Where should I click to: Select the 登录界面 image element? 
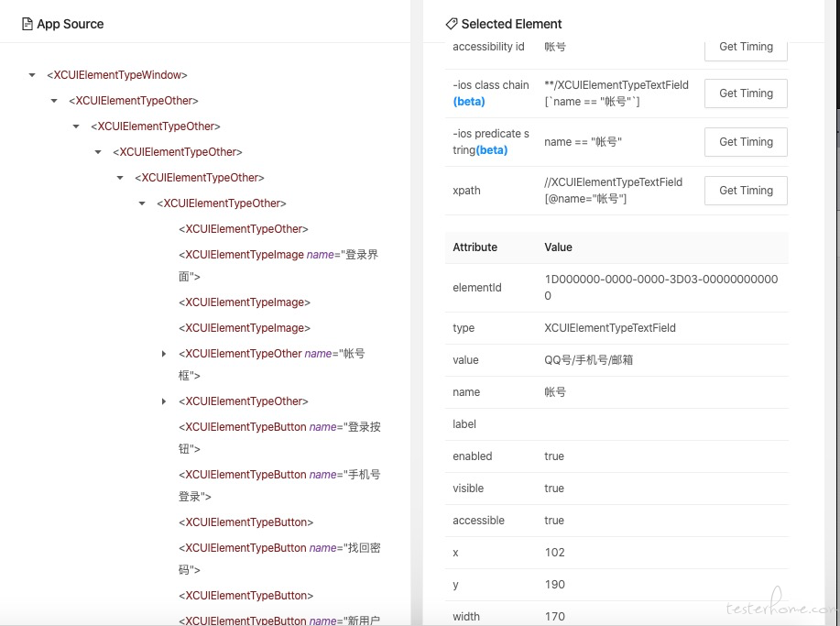point(278,265)
